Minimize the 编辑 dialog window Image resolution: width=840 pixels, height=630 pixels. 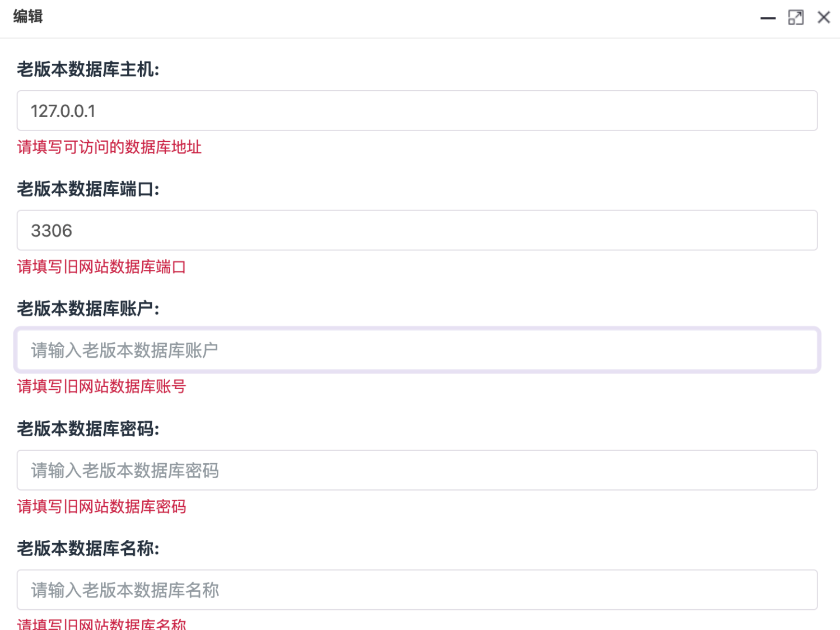click(x=768, y=18)
